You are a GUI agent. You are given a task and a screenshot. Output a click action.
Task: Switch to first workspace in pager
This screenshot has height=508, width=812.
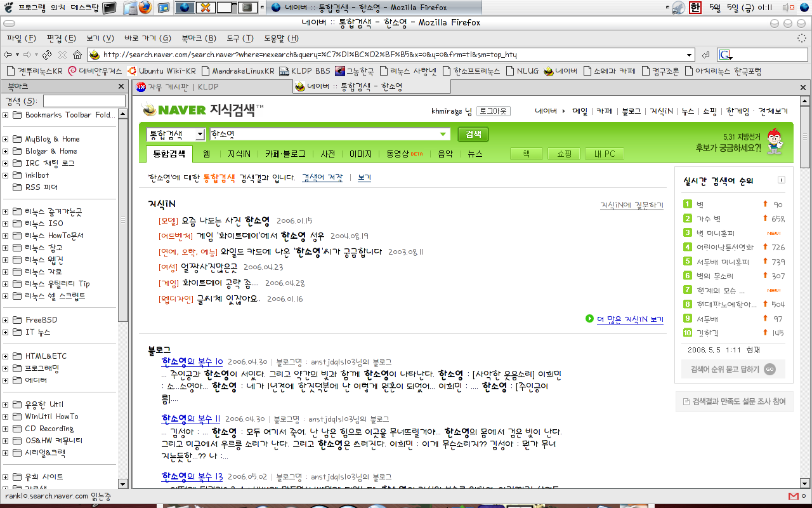click(x=185, y=8)
